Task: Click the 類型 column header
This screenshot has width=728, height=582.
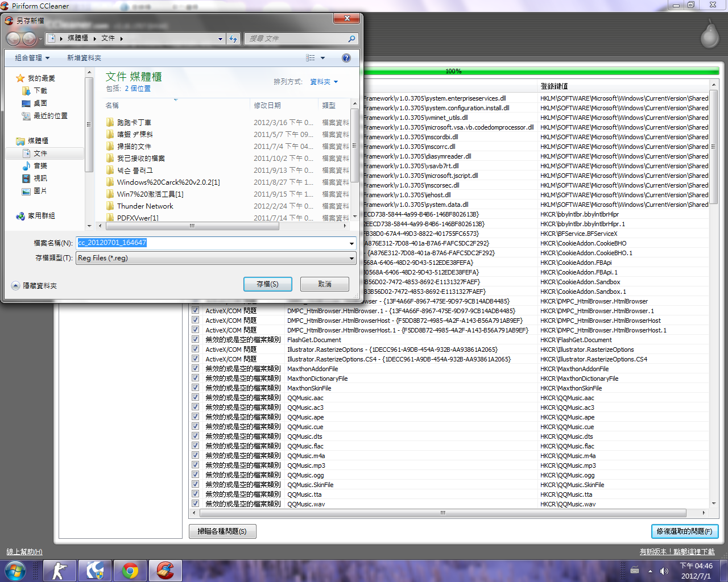Action: (x=334, y=105)
